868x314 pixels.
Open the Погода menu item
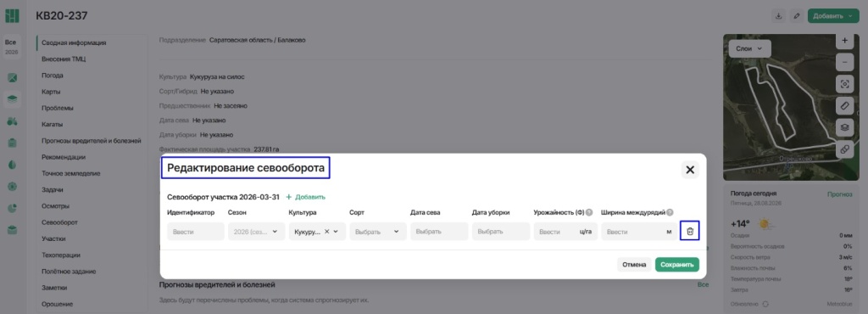click(x=53, y=76)
